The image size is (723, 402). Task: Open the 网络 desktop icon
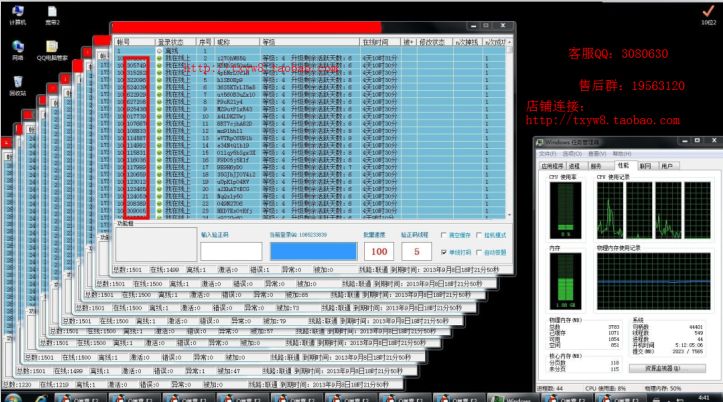[x=18, y=47]
